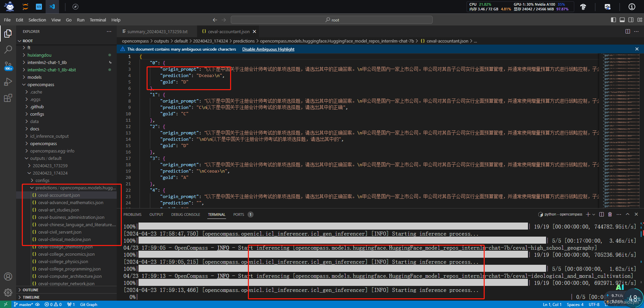Open Explorer Views and More Actions ellipsis
Image resolution: width=644 pixels, height=308 pixels.
coord(109,32)
